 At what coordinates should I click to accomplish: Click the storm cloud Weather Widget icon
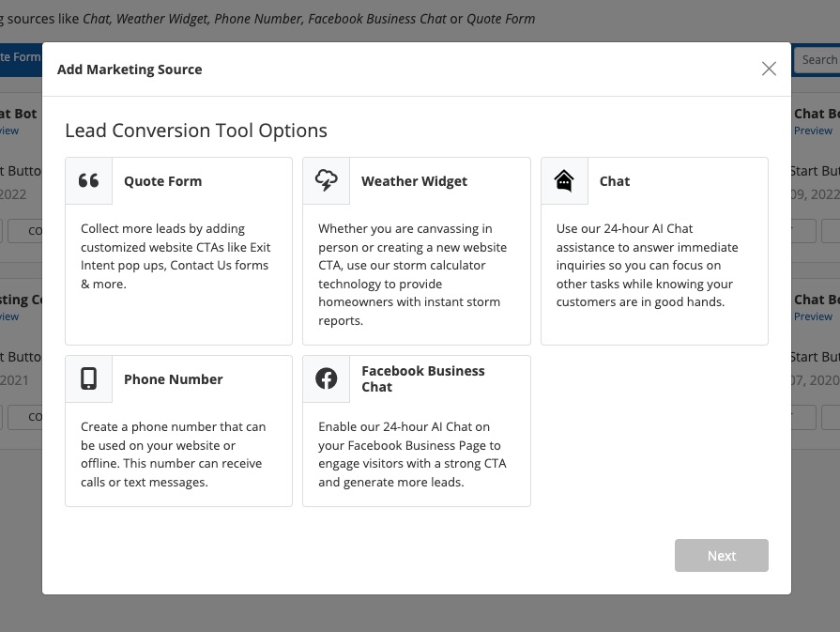point(327,181)
